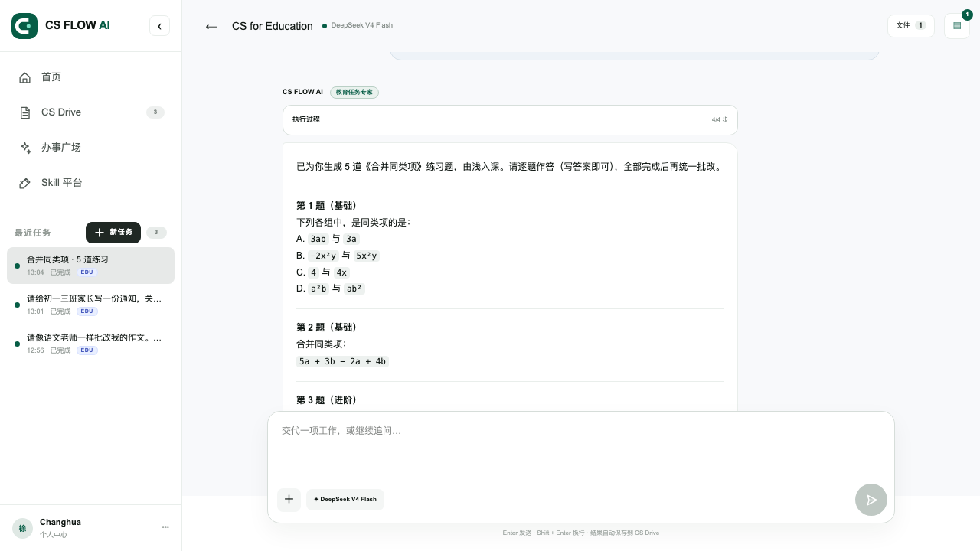
Task: Open the 首页 navigation item
Action: [91, 77]
